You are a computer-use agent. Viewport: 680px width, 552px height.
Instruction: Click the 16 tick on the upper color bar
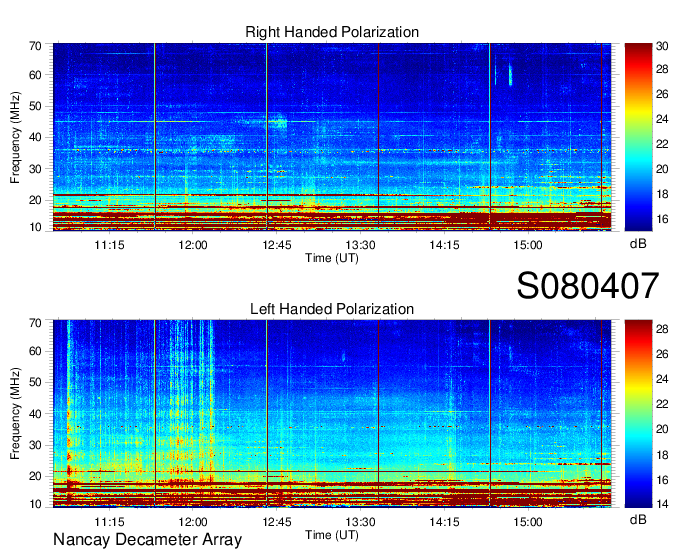coord(662,219)
